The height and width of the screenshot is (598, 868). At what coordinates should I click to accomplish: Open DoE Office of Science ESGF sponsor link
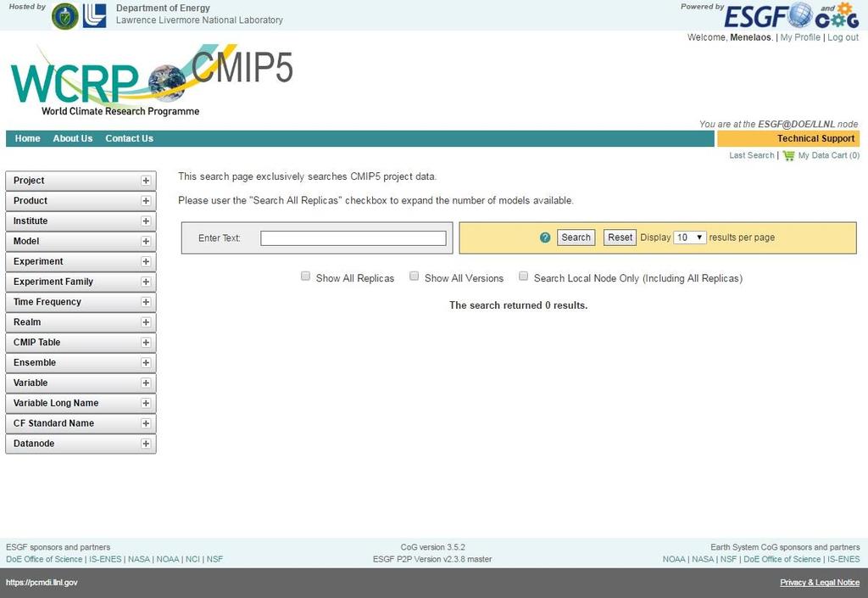point(44,559)
